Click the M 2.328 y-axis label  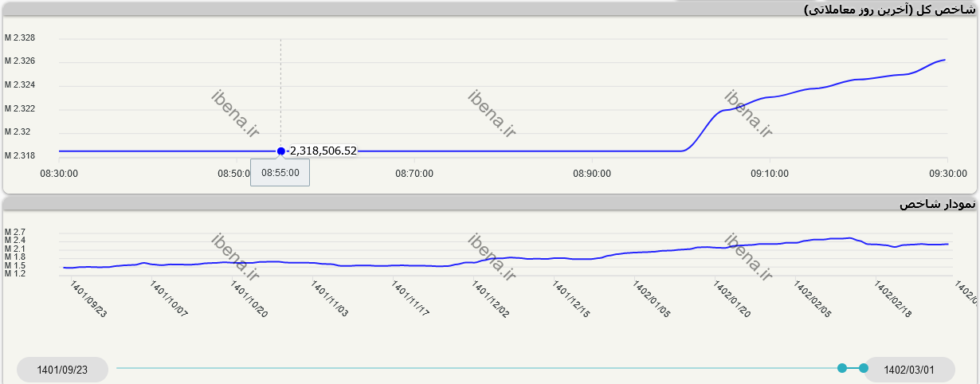coord(20,38)
